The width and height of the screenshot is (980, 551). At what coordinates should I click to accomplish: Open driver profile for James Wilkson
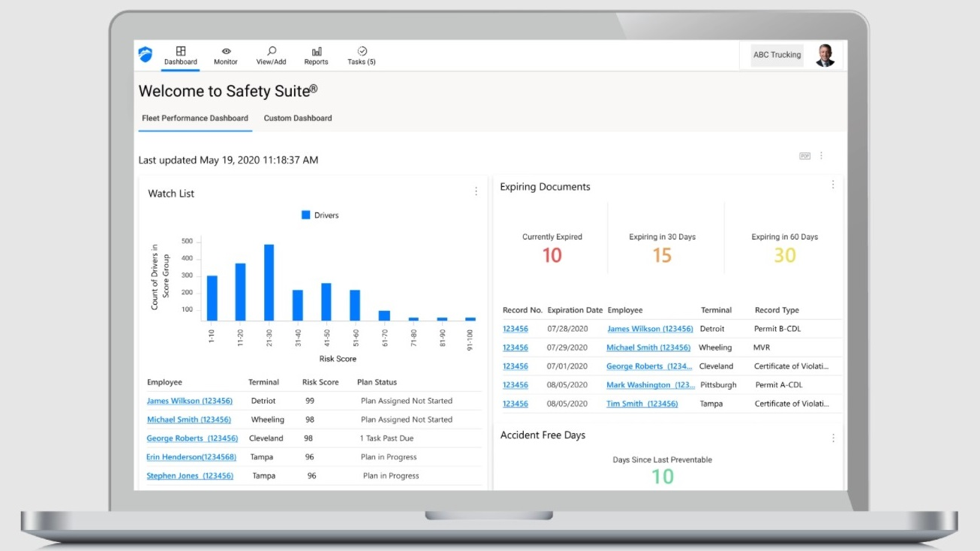pyautogui.click(x=189, y=400)
